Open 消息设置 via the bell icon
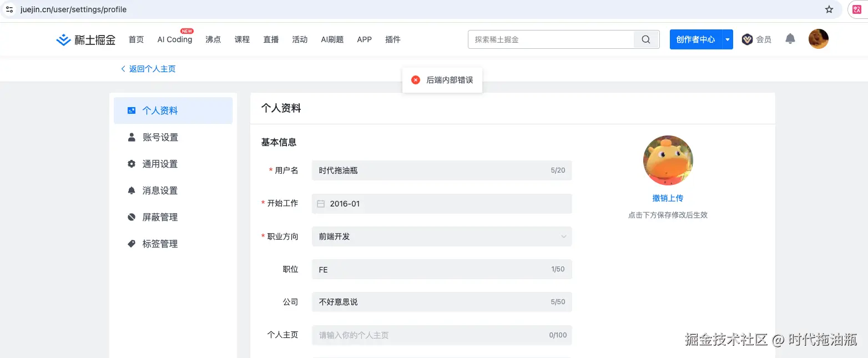This screenshot has width=868, height=358. pyautogui.click(x=130, y=190)
